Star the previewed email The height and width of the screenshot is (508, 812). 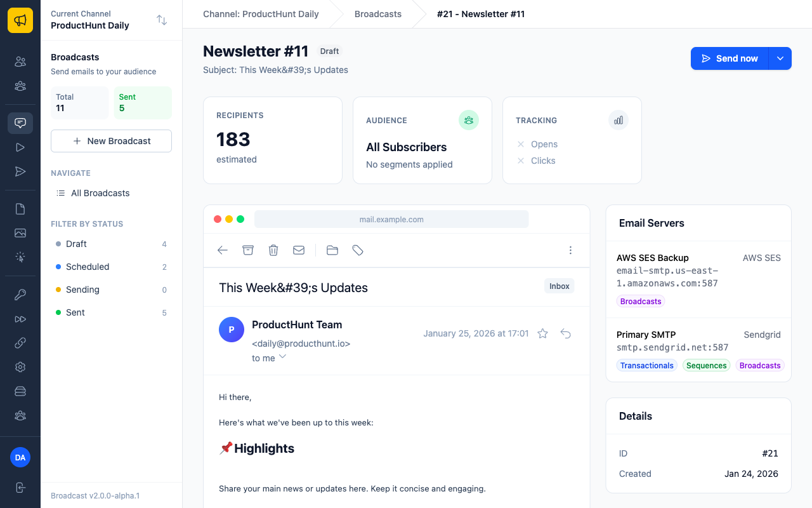(543, 333)
